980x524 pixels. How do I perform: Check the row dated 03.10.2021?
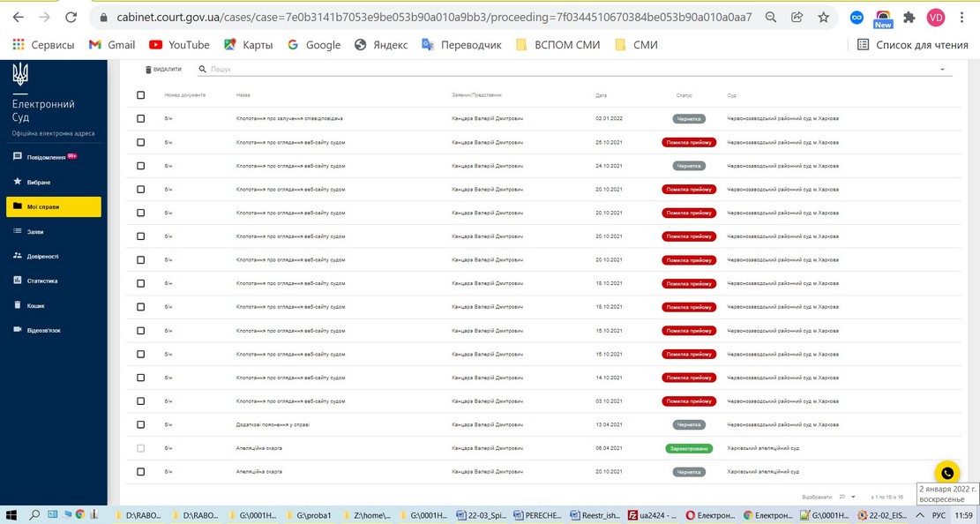pos(140,401)
